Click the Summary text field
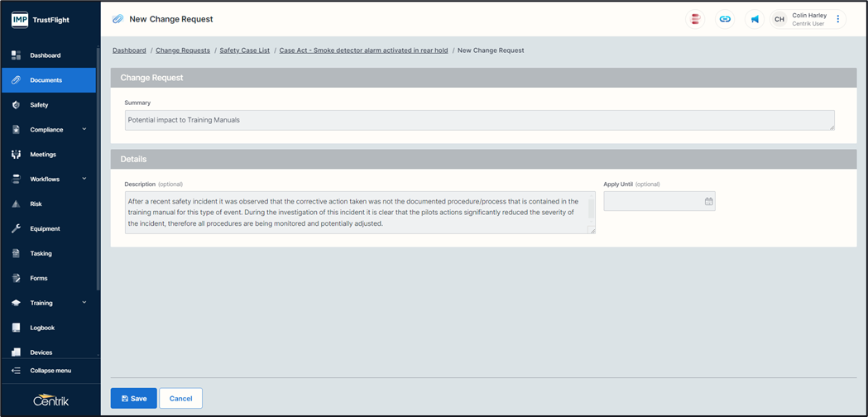The image size is (868, 417). pos(479,120)
